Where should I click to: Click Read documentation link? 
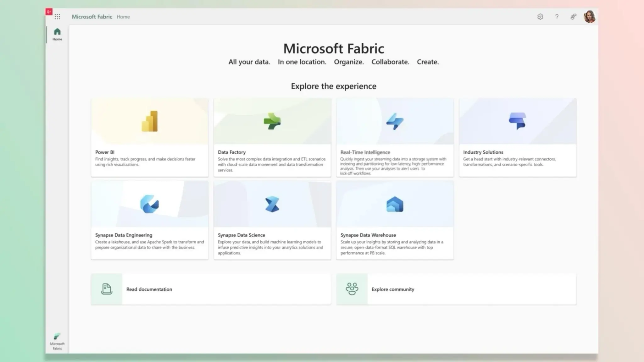coord(149,289)
